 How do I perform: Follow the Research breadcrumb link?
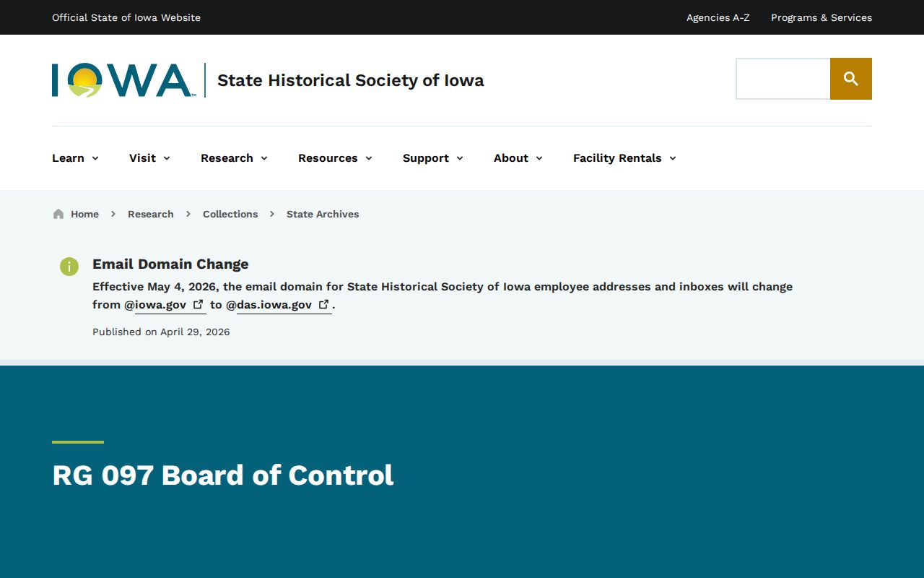tap(151, 214)
